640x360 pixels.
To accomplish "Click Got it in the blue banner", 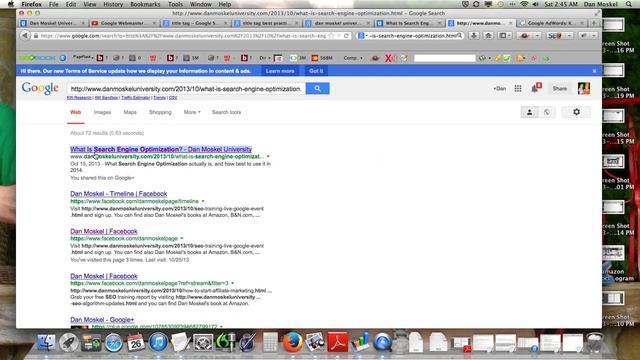I will 316,71.
